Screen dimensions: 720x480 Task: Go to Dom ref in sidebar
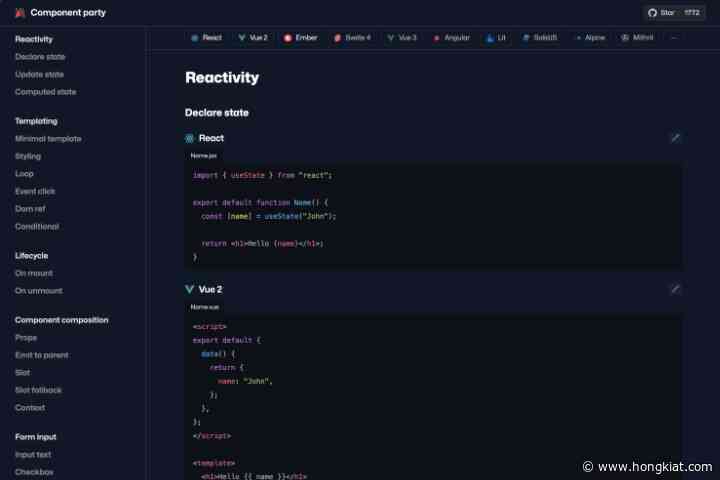point(30,209)
